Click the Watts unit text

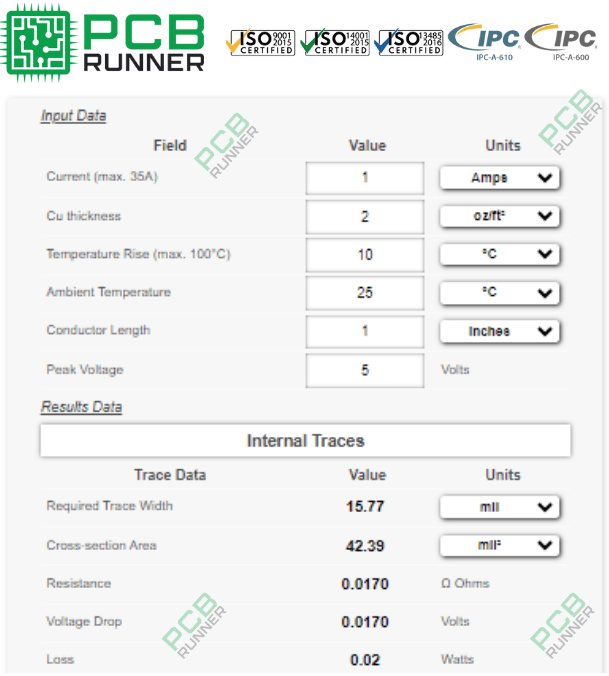tap(457, 659)
